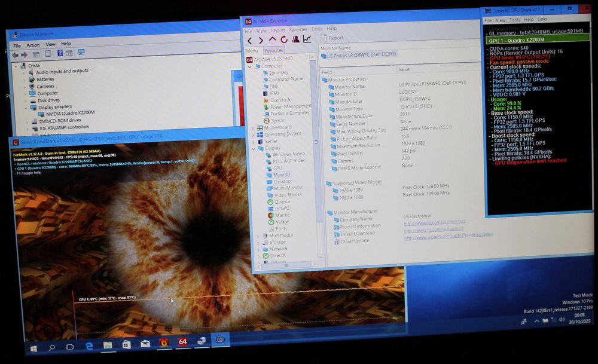The image size is (598, 364).
Task: Click the Refresh icon in AIDA64 toolbar
Action: 283,39
